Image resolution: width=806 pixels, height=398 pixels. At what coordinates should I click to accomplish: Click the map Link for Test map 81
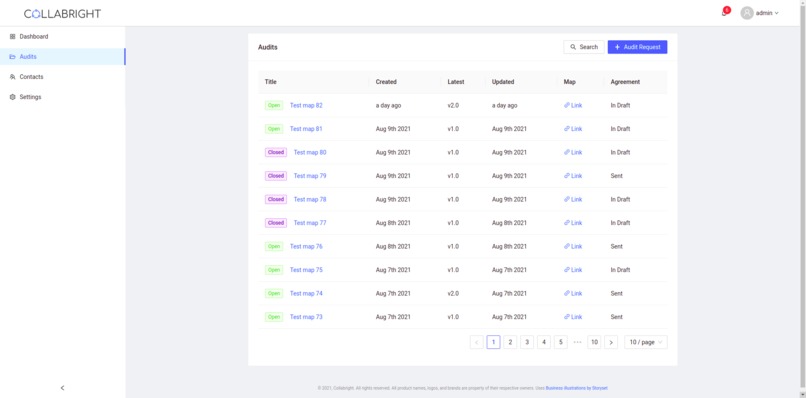point(573,129)
